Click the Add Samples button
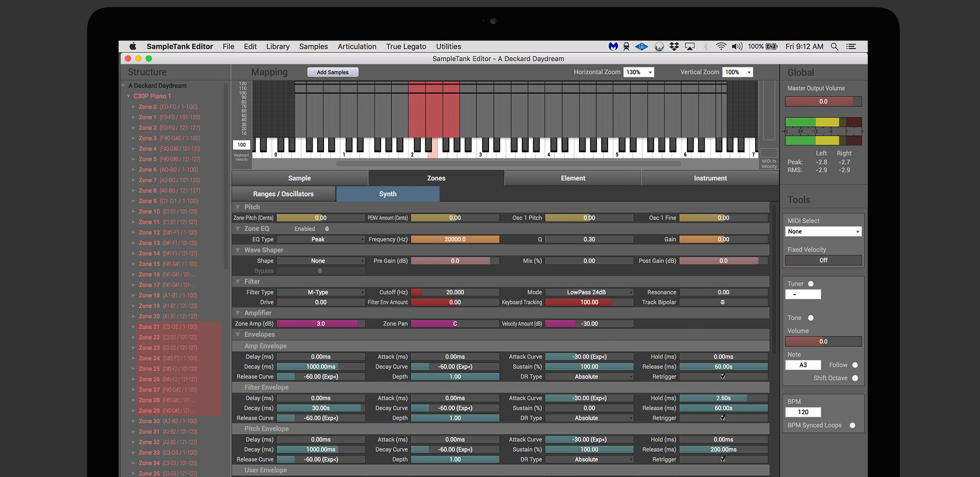Image resolution: width=980 pixels, height=477 pixels. tap(333, 72)
